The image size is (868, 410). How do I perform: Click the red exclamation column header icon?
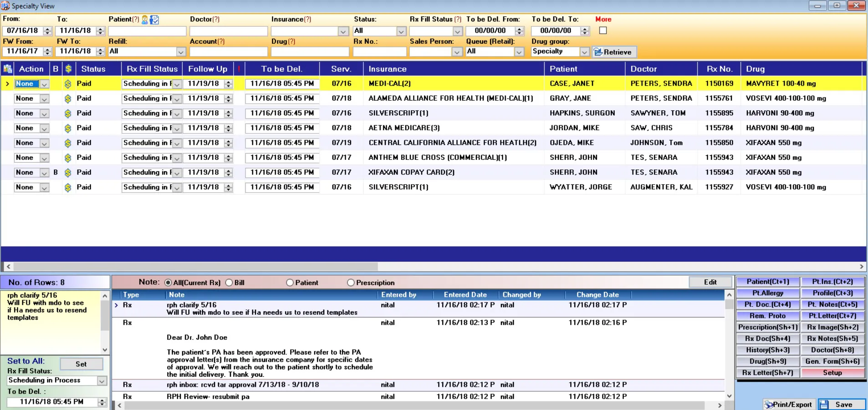point(239,69)
